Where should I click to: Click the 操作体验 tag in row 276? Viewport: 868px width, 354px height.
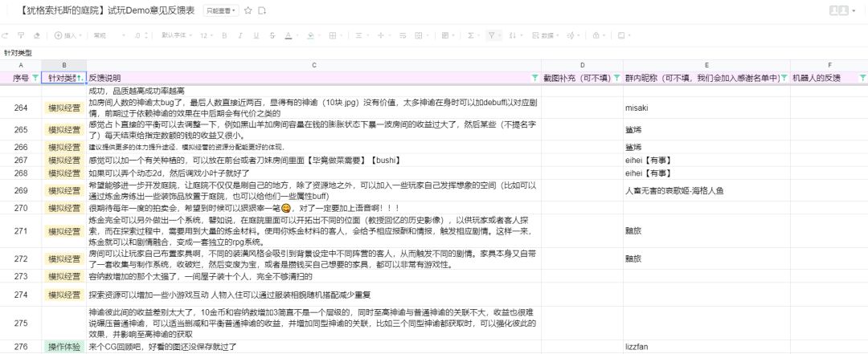click(63, 347)
